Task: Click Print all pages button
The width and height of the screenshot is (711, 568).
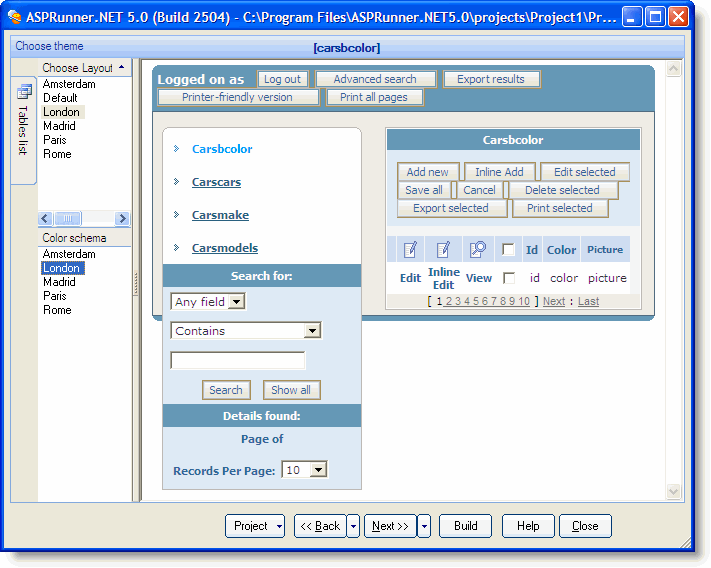Action: click(x=374, y=97)
